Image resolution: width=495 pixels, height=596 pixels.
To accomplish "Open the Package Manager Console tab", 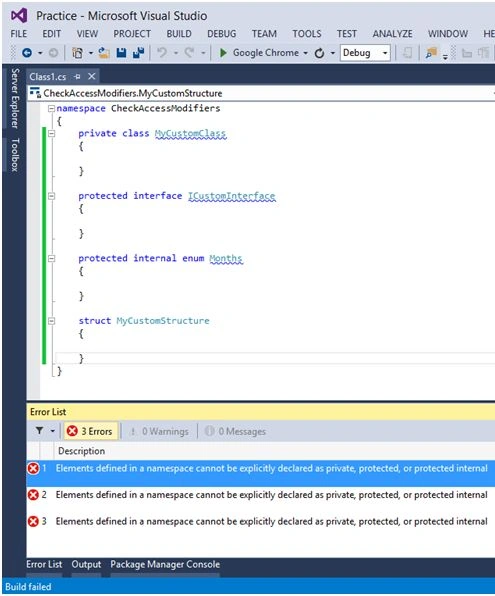I will click(x=165, y=564).
